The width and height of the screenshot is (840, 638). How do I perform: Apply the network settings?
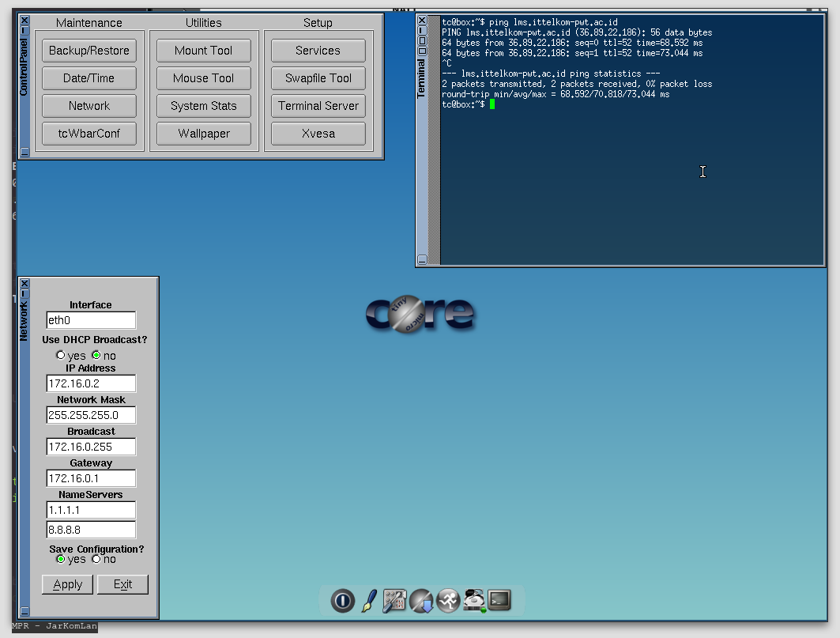[67, 584]
